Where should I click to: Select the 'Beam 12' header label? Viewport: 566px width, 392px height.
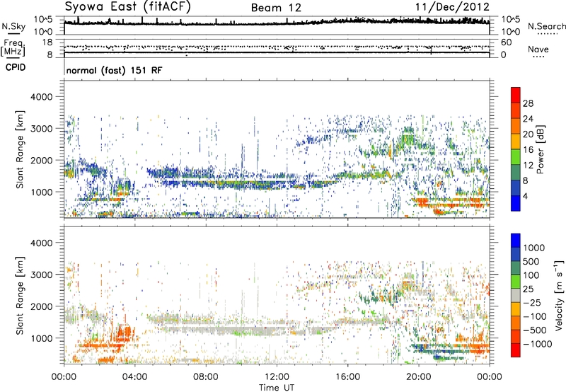pyautogui.click(x=276, y=8)
